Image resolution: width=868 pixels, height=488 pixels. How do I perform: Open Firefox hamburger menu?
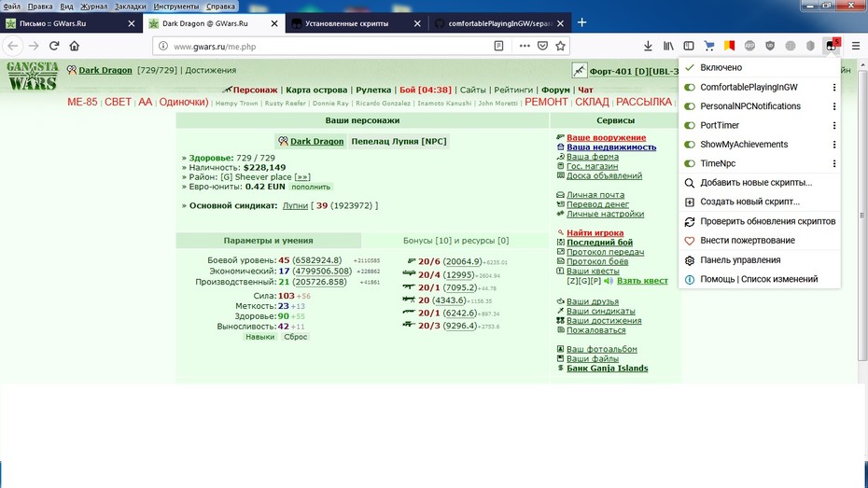(x=855, y=46)
